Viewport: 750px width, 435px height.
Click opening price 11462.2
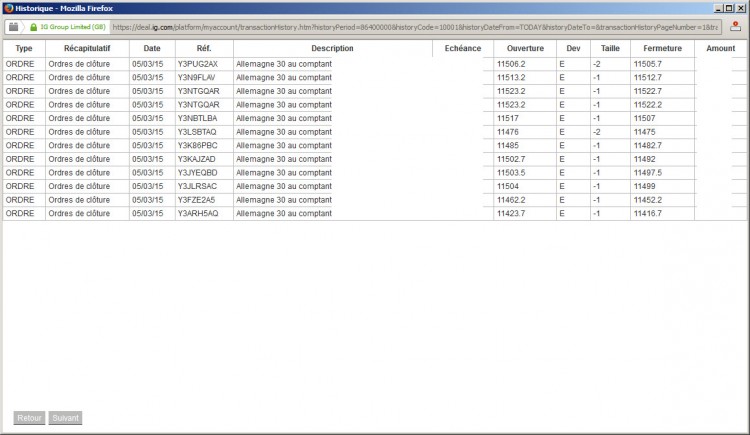511,200
